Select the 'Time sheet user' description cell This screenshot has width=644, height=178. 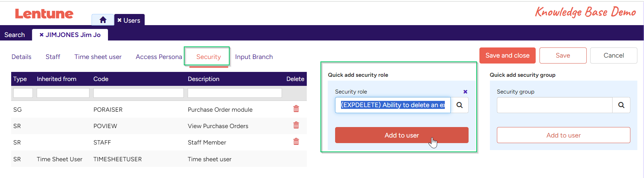coord(210,159)
